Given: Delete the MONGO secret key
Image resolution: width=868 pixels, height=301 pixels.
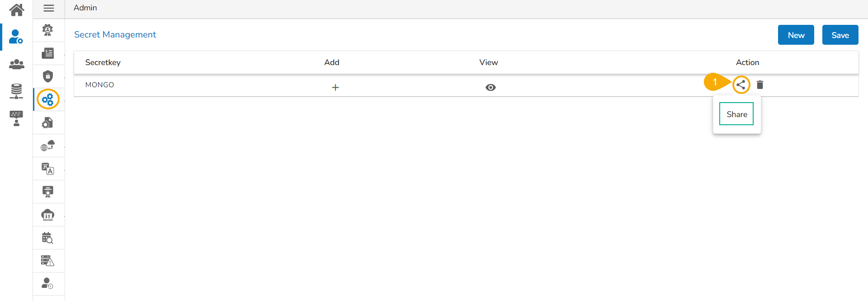Looking at the screenshot, I should coord(760,85).
